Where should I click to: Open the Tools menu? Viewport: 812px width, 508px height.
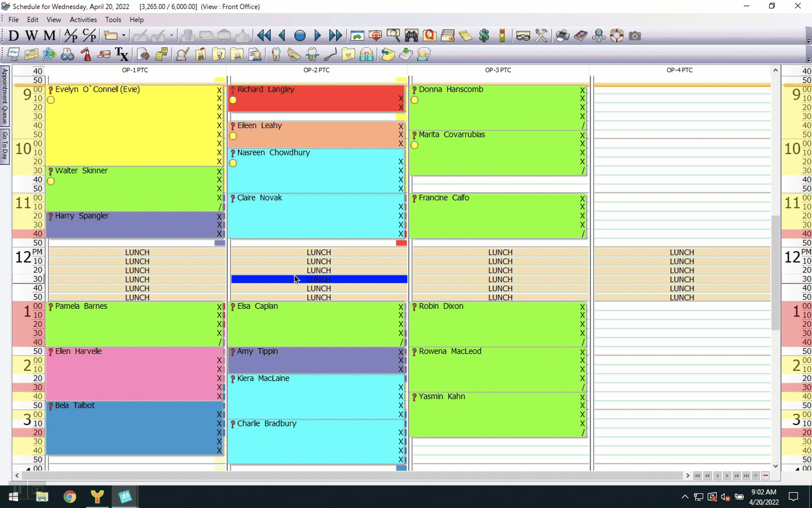(x=113, y=20)
